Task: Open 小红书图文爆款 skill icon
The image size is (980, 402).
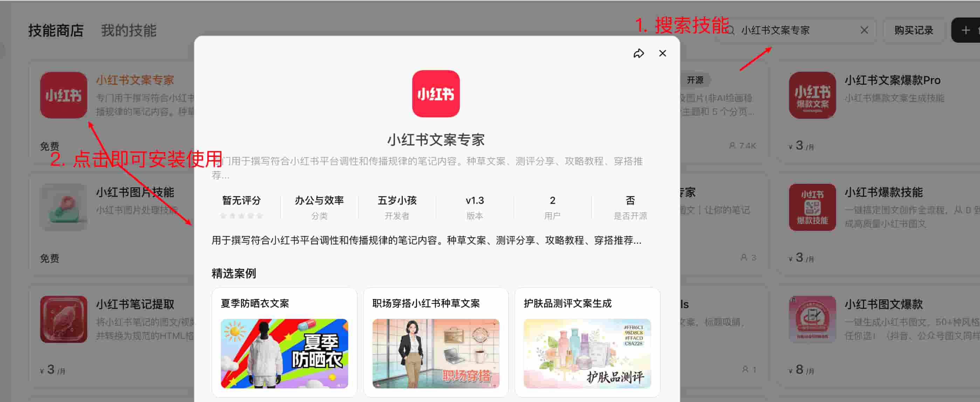Action: pyautogui.click(x=812, y=319)
